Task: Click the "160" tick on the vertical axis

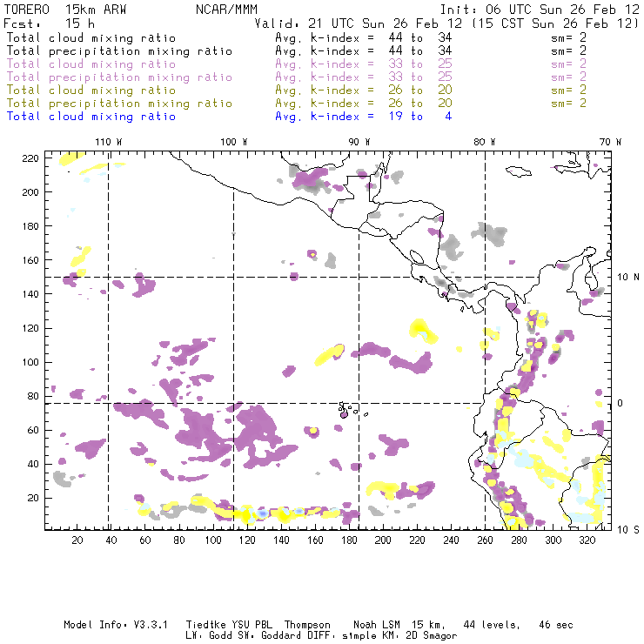Action: pyautogui.click(x=30, y=260)
